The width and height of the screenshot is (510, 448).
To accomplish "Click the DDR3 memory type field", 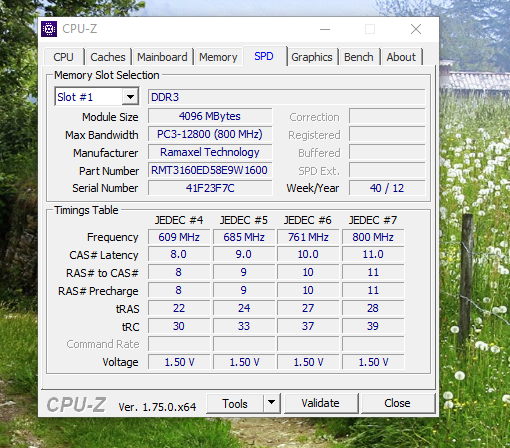I will (286, 97).
